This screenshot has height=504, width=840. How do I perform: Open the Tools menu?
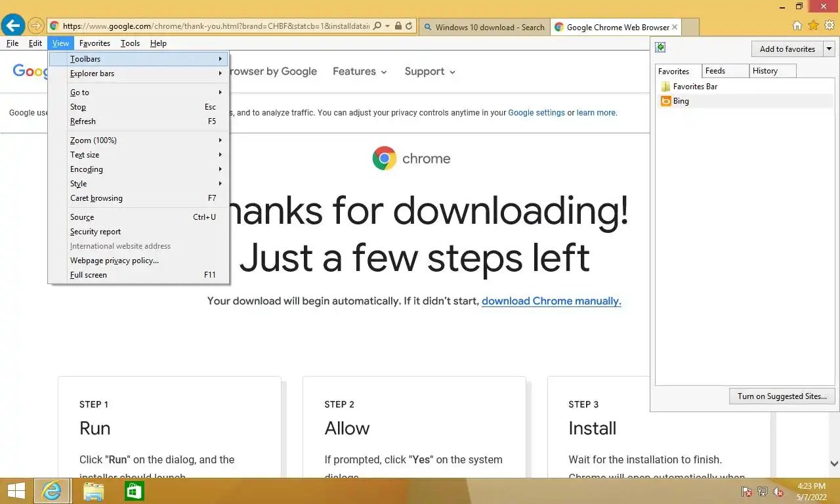(130, 43)
